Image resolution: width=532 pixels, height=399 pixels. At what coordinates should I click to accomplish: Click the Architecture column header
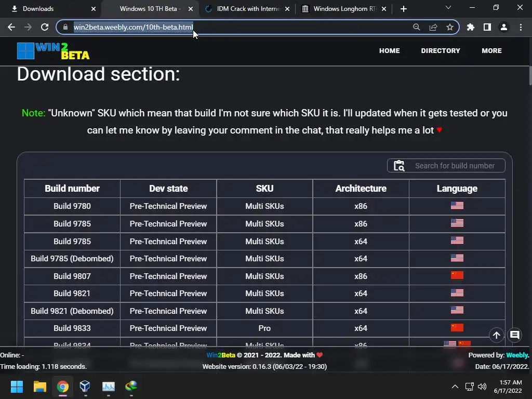tap(361, 189)
